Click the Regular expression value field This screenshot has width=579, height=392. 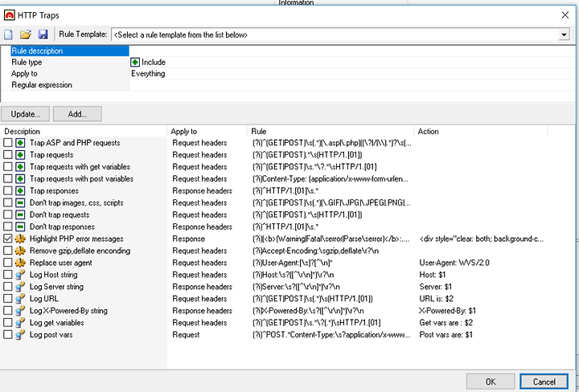351,85
